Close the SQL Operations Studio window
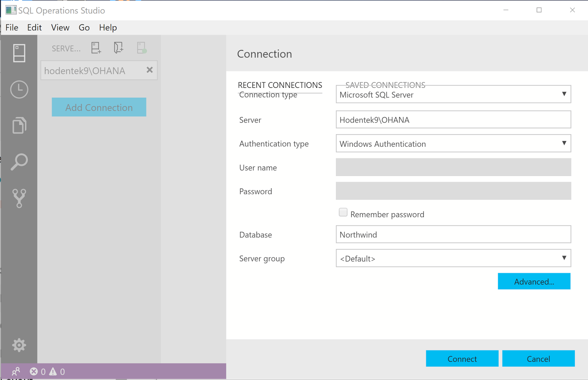 point(572,10)
